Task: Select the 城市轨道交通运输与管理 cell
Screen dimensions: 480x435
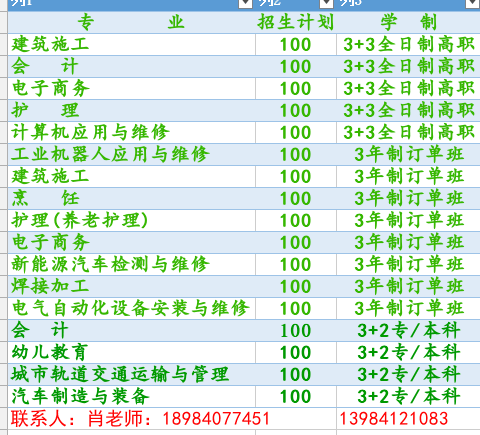Action: [131, 374]
